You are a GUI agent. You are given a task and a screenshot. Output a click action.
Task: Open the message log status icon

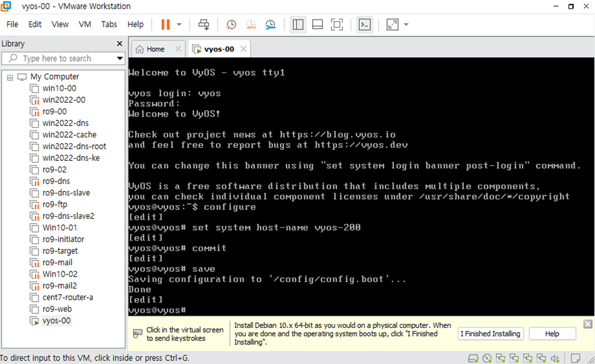point(576,358)
